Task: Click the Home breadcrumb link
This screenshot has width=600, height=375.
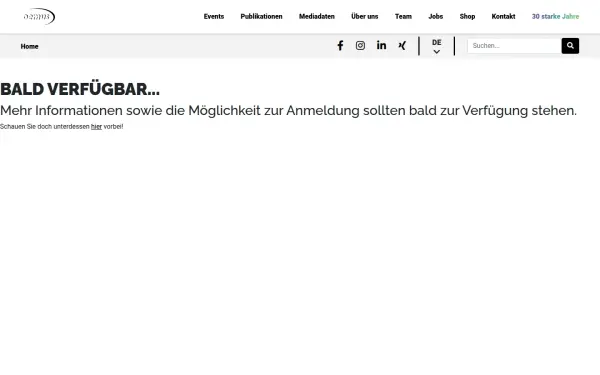Action: click(29, 46)
